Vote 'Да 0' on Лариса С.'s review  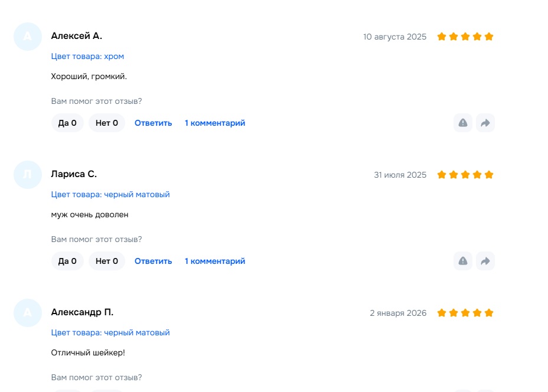click(x=67, y=261)
